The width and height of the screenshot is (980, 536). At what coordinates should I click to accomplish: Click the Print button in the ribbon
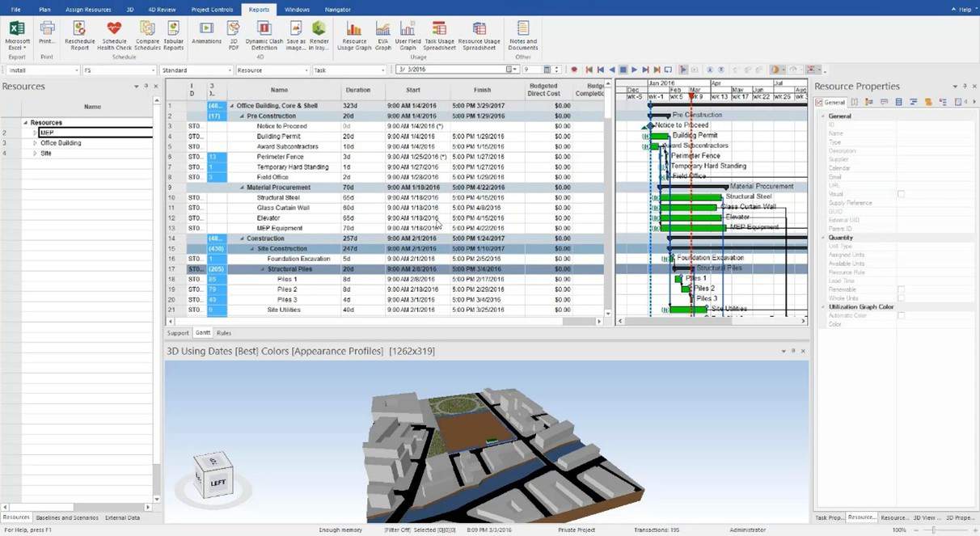[46, 34]
